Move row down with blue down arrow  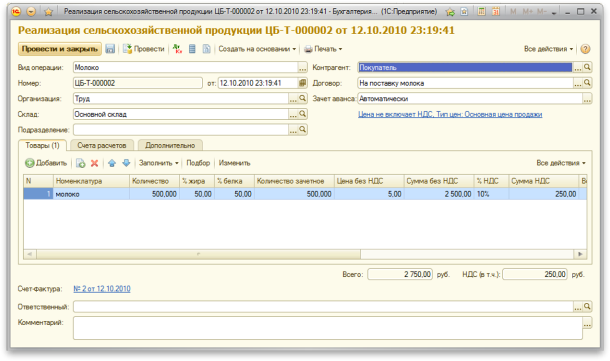click(126, 163)
